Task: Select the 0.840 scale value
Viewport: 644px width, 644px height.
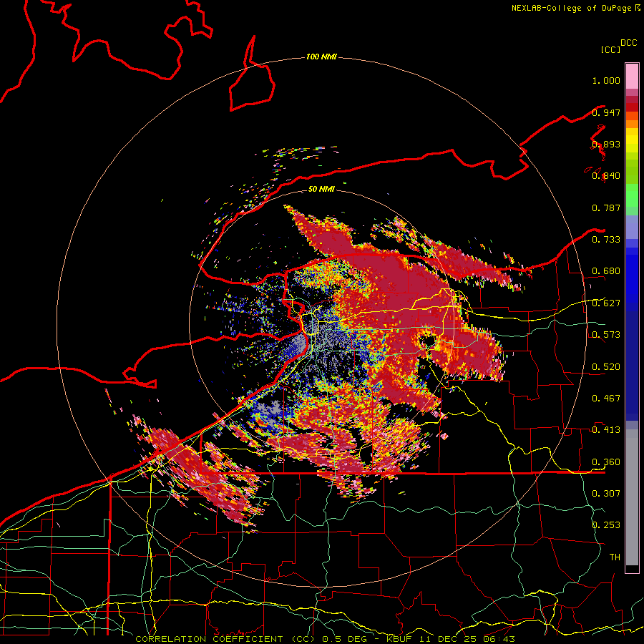Action: coord(606,176)
